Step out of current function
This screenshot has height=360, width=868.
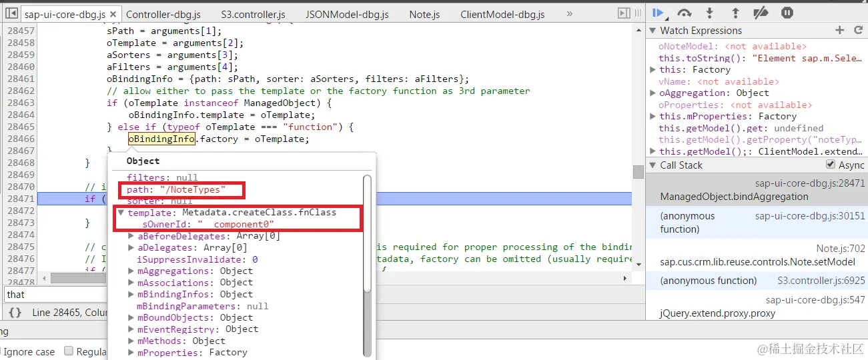(x=735, y=12)
